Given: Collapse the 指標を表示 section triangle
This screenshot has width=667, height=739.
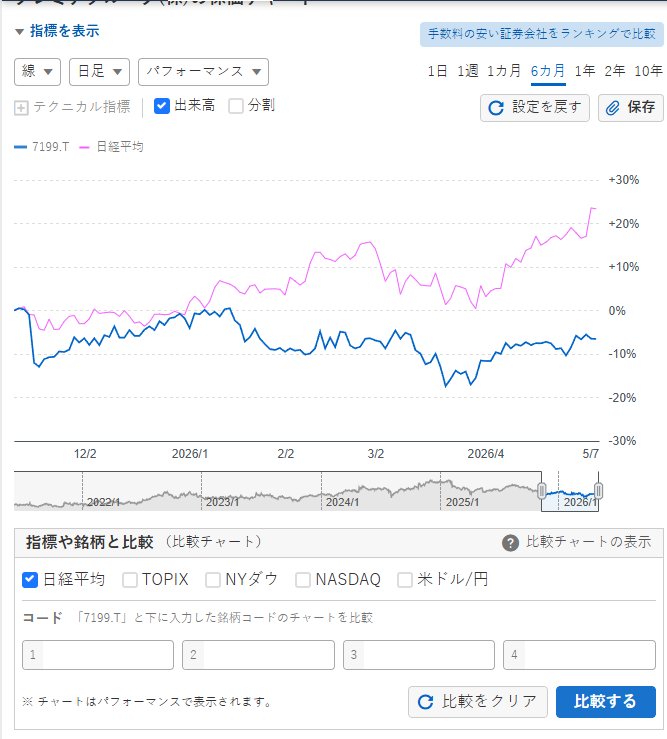Looking at the screenshot, I should tap(19, 32).
